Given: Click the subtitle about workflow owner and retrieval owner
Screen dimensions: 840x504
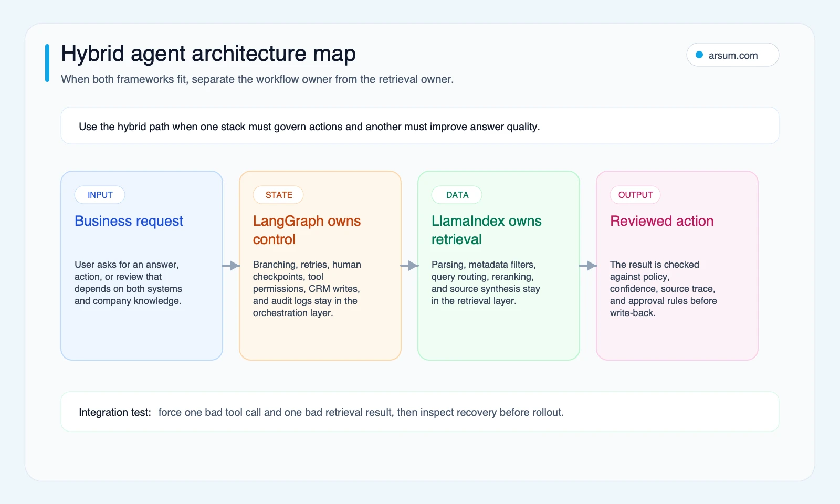Looking at the screenshot, I should click(x=257, y=79).
